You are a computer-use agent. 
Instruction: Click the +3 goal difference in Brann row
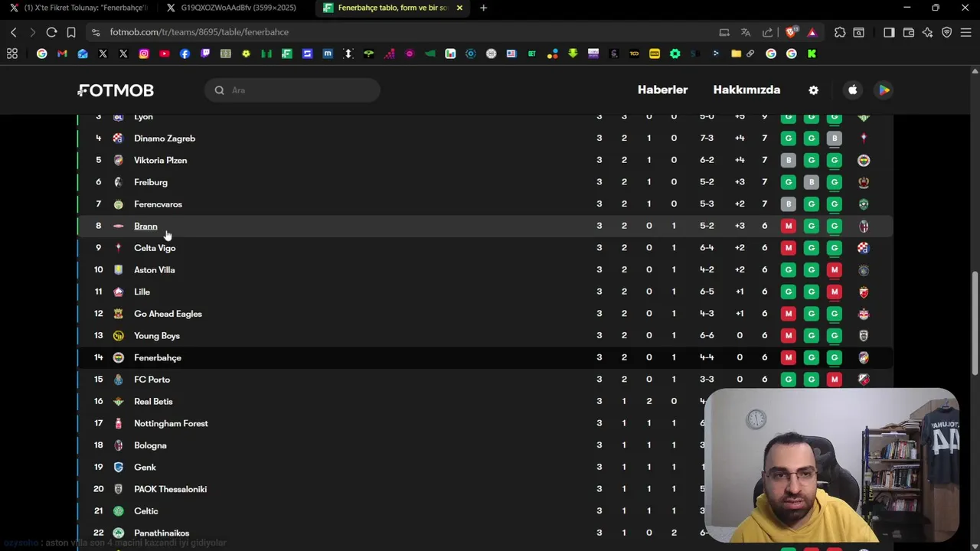coord(740,226)
